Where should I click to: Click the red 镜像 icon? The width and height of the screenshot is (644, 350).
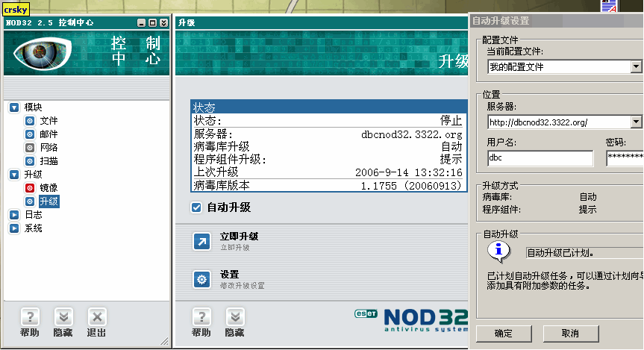pos(30,188)
